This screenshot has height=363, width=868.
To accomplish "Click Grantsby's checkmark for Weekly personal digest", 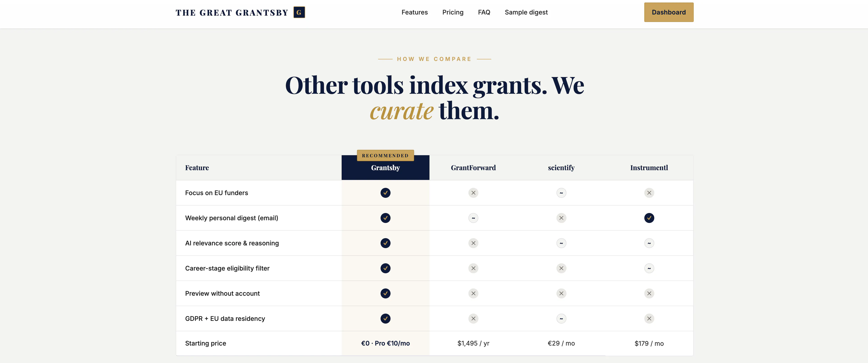I will (x=386, y=218).
